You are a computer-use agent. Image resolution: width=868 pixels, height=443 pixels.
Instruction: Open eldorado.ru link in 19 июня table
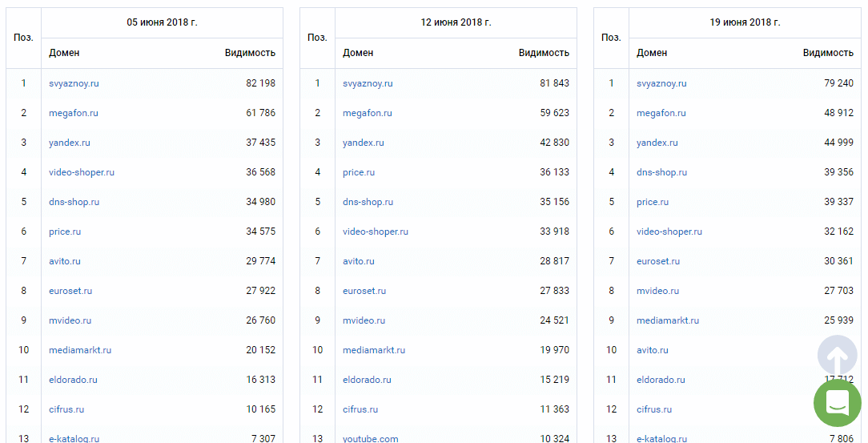[x=661, y=380]
